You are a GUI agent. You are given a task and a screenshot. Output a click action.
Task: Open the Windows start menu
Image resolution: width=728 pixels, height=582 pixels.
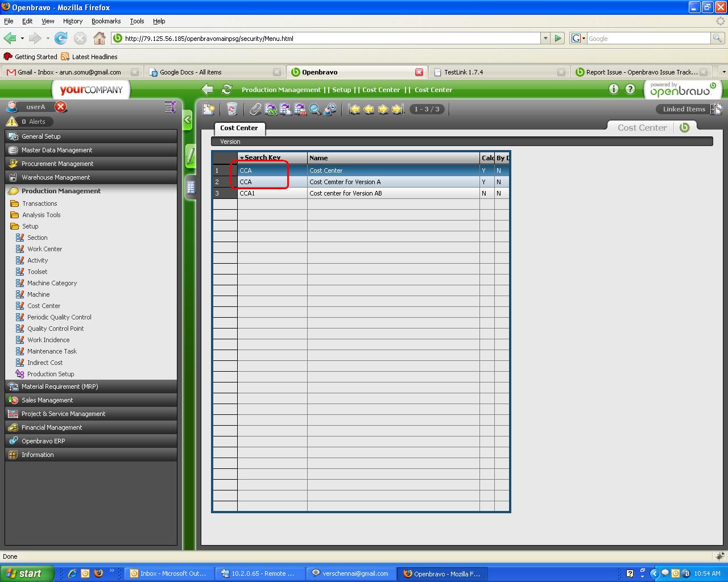(27, 573)
